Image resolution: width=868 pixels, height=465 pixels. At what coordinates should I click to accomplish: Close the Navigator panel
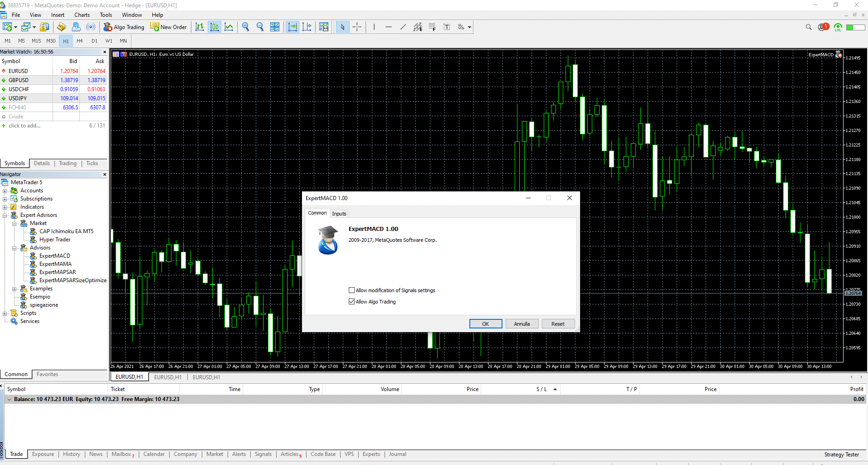pyautogui.click(x=105, y=174)
